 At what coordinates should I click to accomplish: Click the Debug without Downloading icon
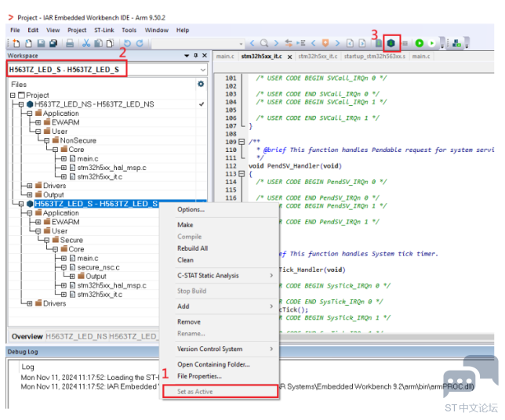(x=432, y=43)
